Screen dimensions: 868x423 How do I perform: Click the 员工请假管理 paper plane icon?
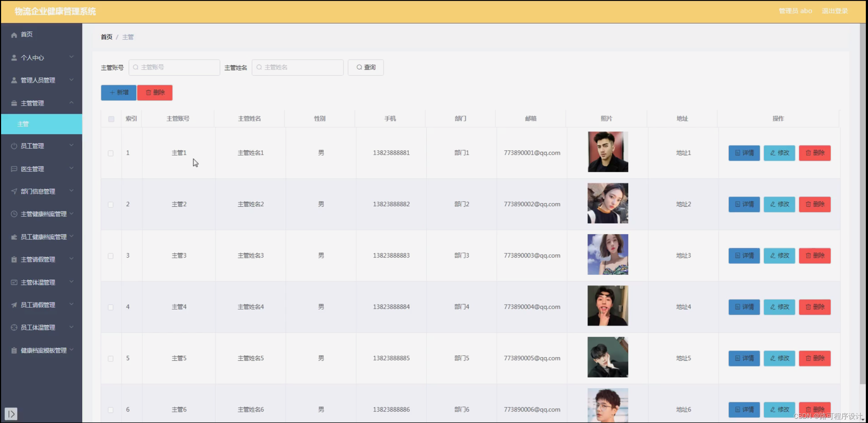click(14, 305)
